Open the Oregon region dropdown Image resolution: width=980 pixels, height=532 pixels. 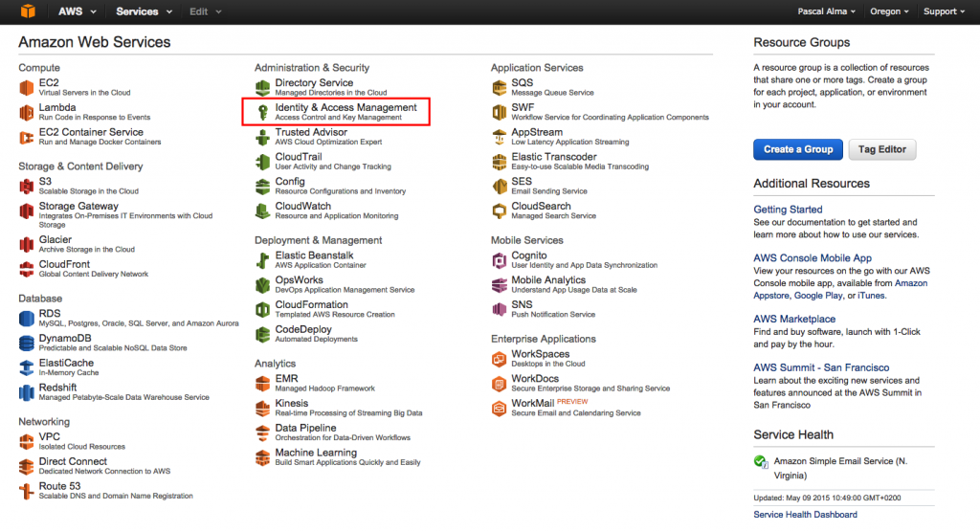click(x=889, y=11)
